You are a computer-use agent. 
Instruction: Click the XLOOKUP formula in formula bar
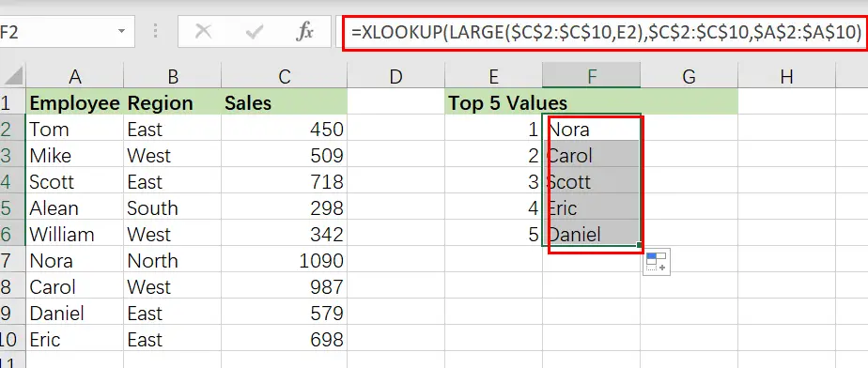tap(606, 33)
